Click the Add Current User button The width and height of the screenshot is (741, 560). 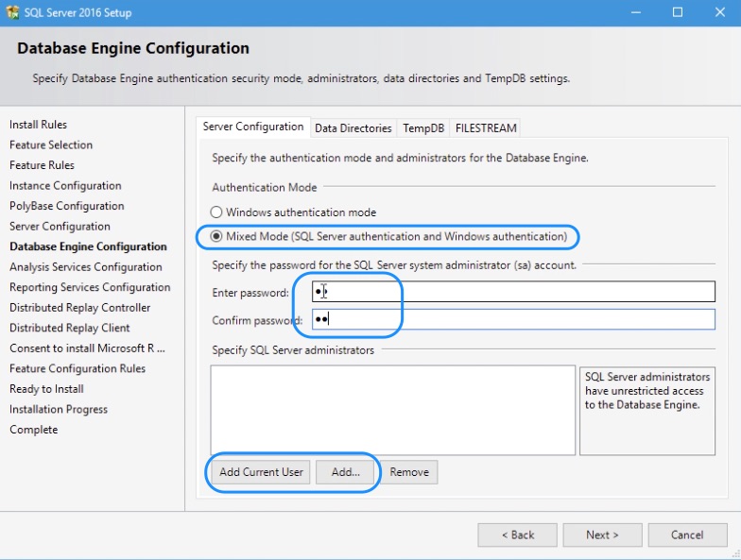pos(261,472)
